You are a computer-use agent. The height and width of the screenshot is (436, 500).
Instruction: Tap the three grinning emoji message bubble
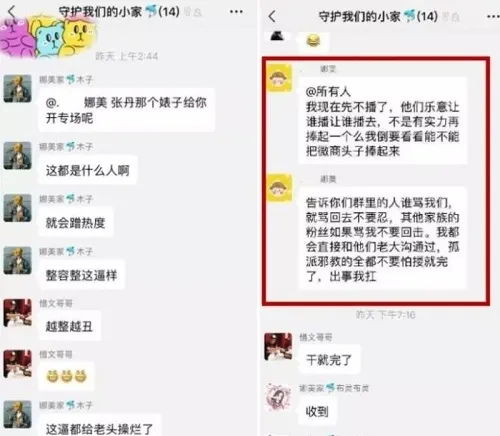[66, 376]
